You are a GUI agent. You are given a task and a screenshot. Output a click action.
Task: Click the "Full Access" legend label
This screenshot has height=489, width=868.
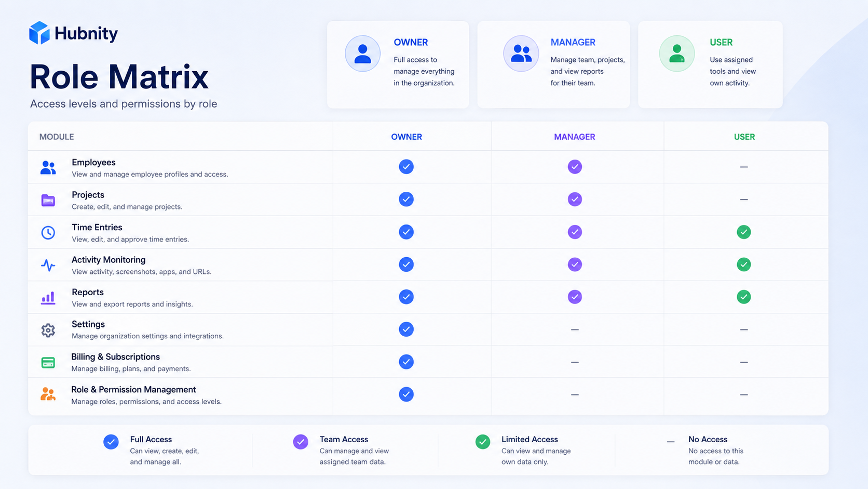click(151, 440)
